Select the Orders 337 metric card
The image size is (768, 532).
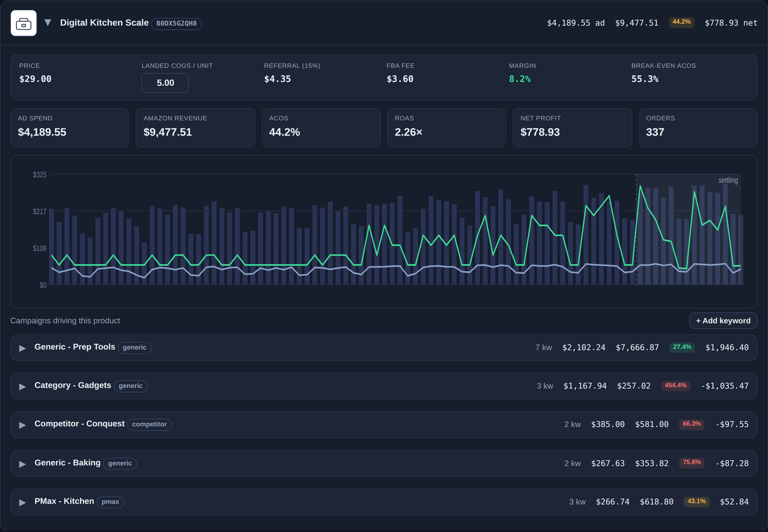coord(698,128)
